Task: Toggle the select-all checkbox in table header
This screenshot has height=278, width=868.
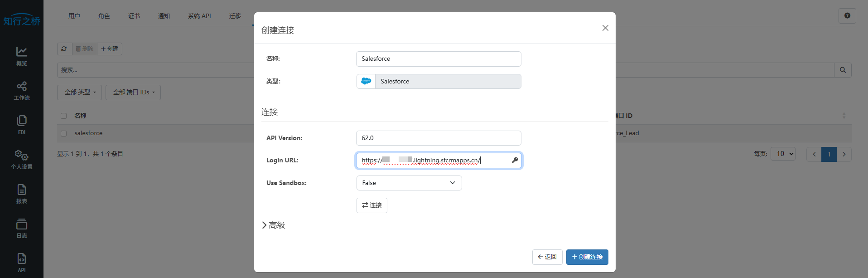Action: pyautogui.click(x=64, y=116)
